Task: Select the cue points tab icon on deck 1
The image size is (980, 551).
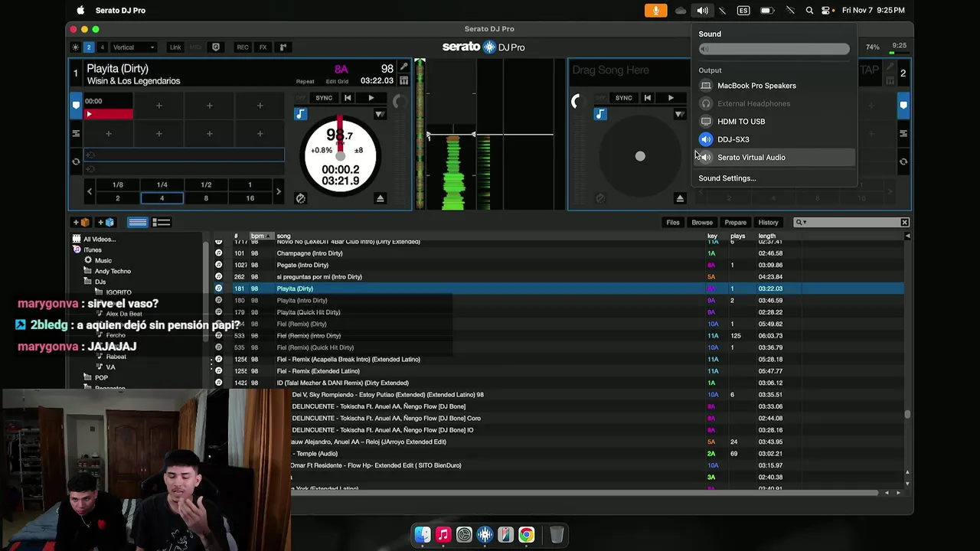Action: [76, 105]
